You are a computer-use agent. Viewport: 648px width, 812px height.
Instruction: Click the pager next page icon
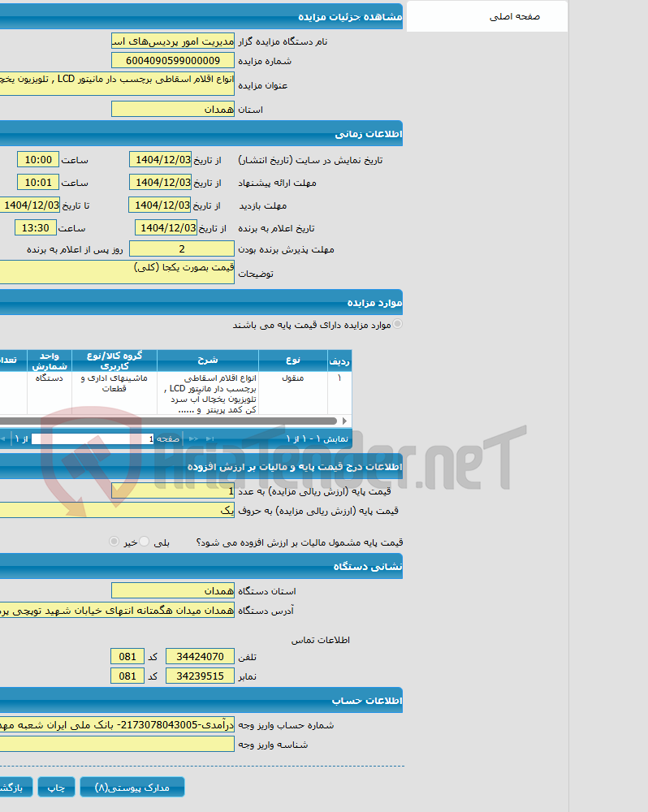194,439
